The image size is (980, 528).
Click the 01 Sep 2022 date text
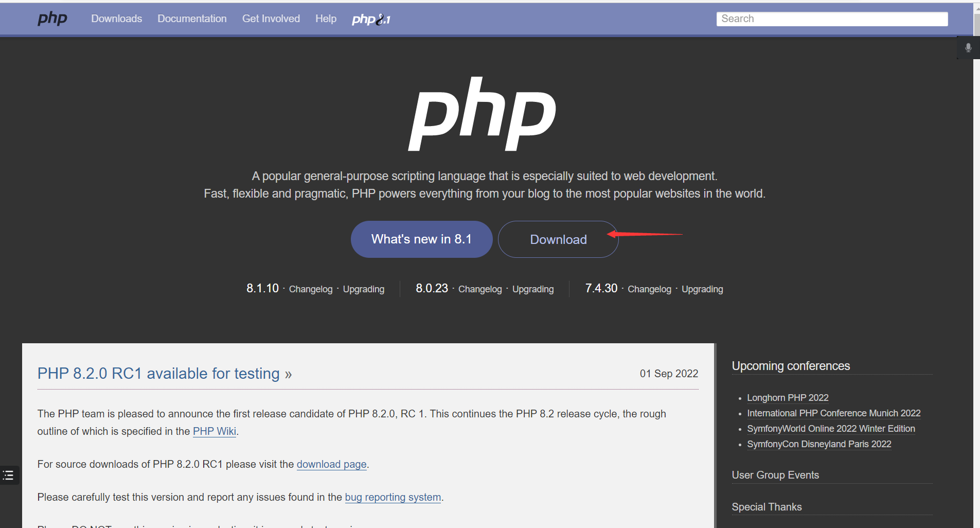[669, 374]
